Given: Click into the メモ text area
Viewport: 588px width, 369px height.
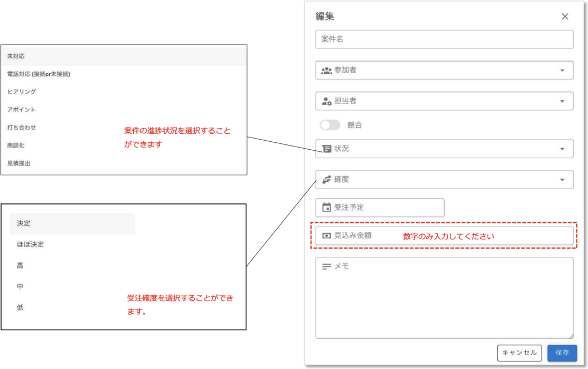Looking at the screenshot, I should tap(444, 298).
